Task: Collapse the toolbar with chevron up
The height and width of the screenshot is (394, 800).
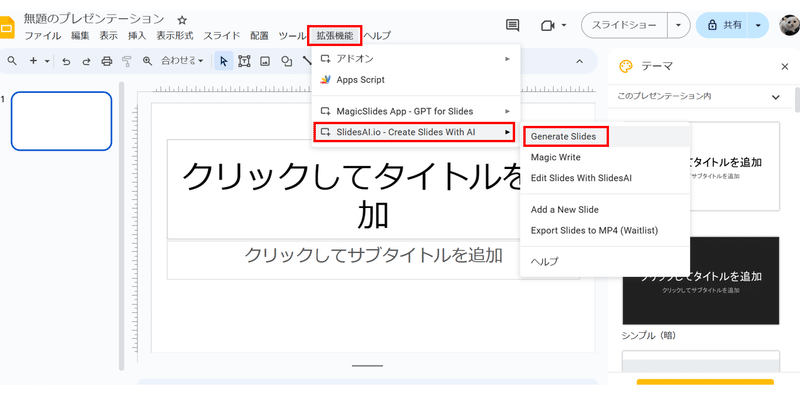Action: [x=579, y=61]
